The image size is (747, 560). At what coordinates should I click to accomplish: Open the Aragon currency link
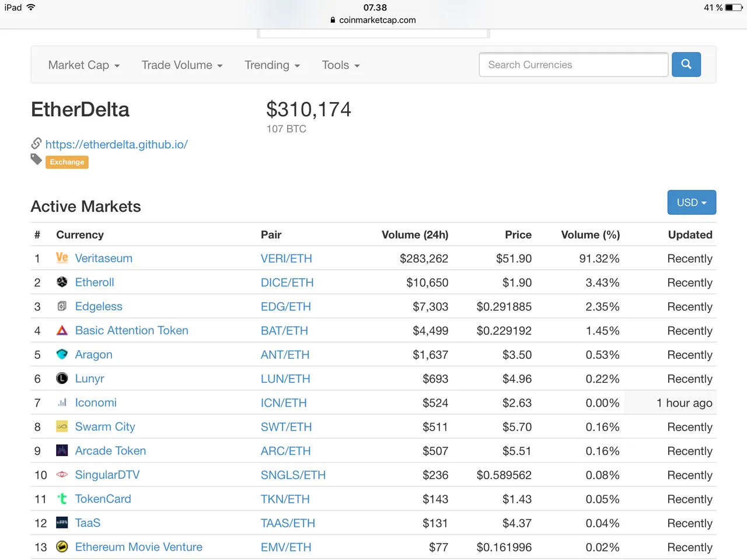(x=94, y=355)
